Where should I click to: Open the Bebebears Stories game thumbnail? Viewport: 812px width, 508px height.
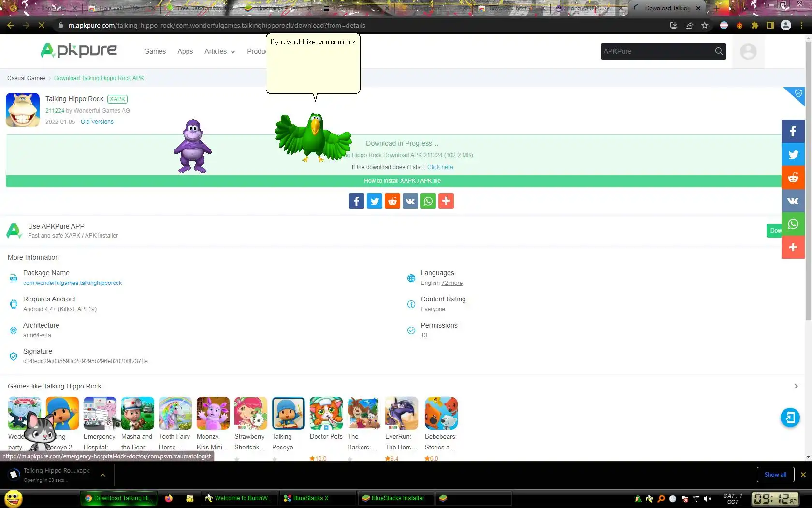coord(441,413)
